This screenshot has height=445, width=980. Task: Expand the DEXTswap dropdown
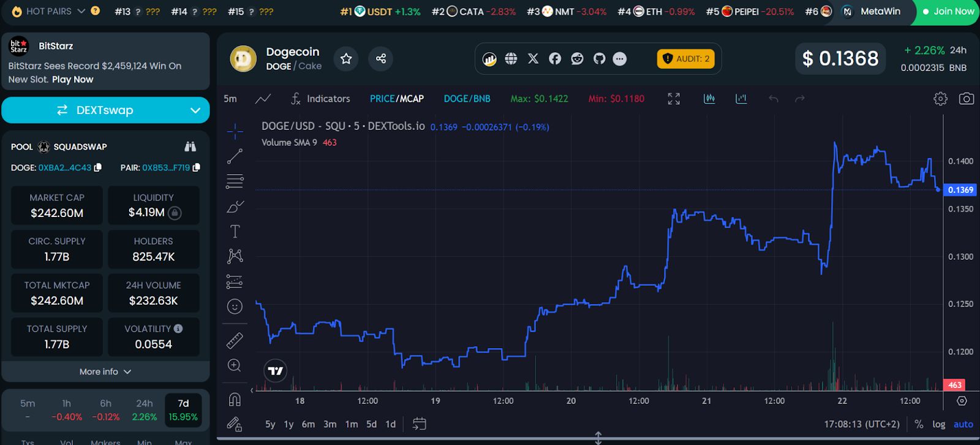195,110
